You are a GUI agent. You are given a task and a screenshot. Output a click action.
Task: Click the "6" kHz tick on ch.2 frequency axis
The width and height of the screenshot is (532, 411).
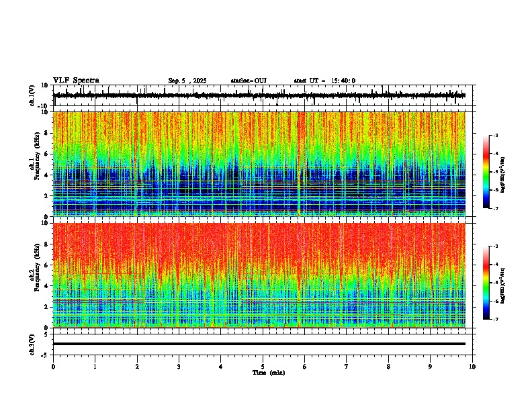click(x=47, y=265)
